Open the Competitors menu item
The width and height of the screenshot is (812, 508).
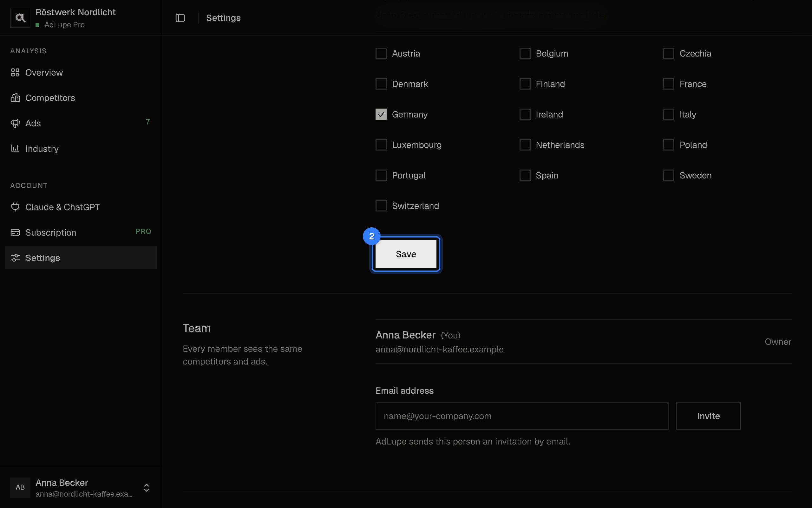81,98
